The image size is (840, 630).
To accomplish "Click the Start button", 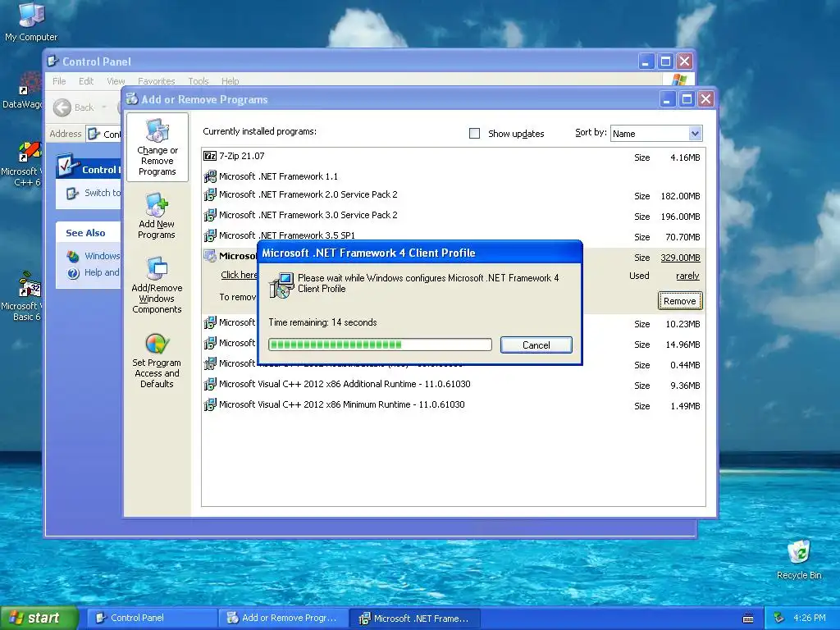I will 39,618.
